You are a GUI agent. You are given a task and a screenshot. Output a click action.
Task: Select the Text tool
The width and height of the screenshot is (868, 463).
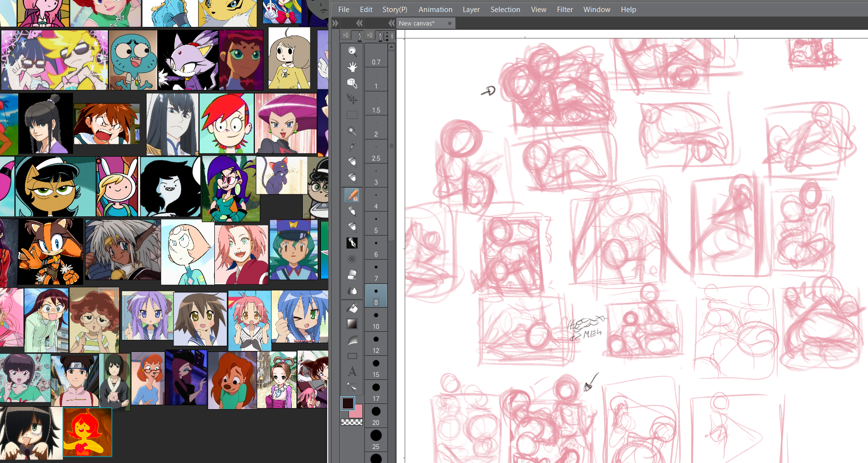pos(352,372)
